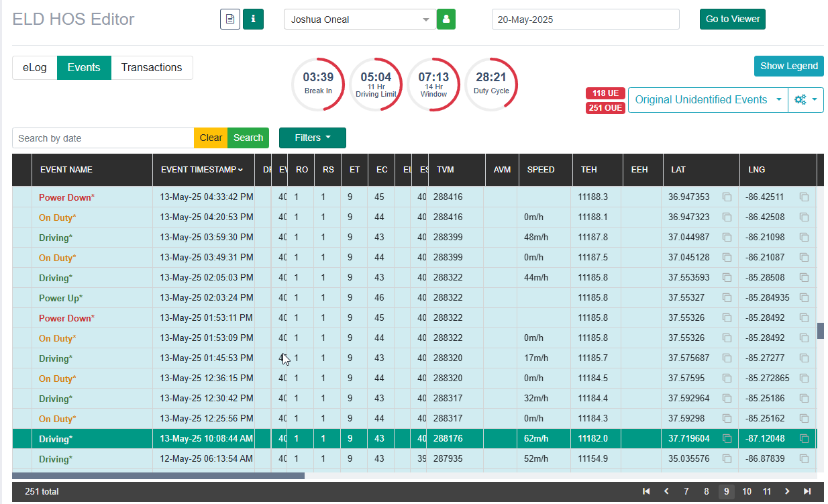The height and width of the screenshot is (504, 828).
Task: Copy latitude 36.947353 with copy icon
Action: pyautogui.click(x=727, y=197)
